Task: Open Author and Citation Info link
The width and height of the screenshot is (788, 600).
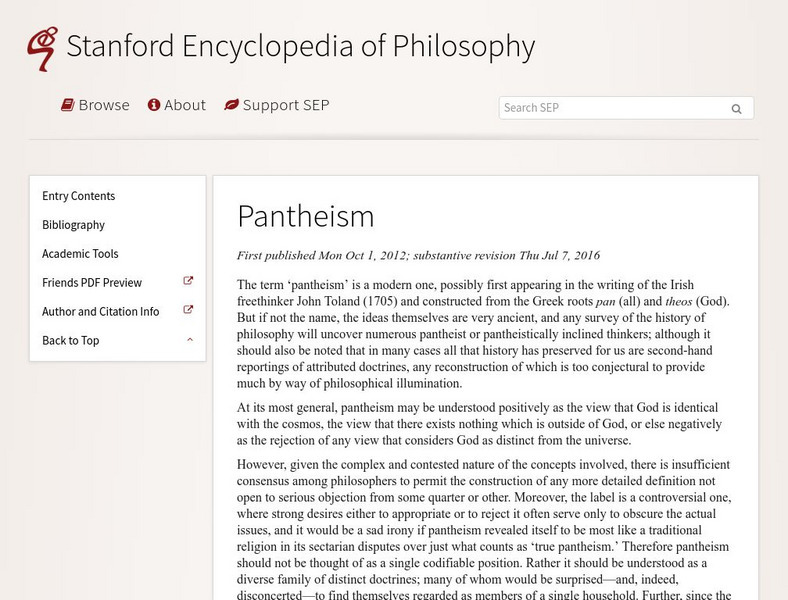Action: pyautogui.click(x=100, y=312)
